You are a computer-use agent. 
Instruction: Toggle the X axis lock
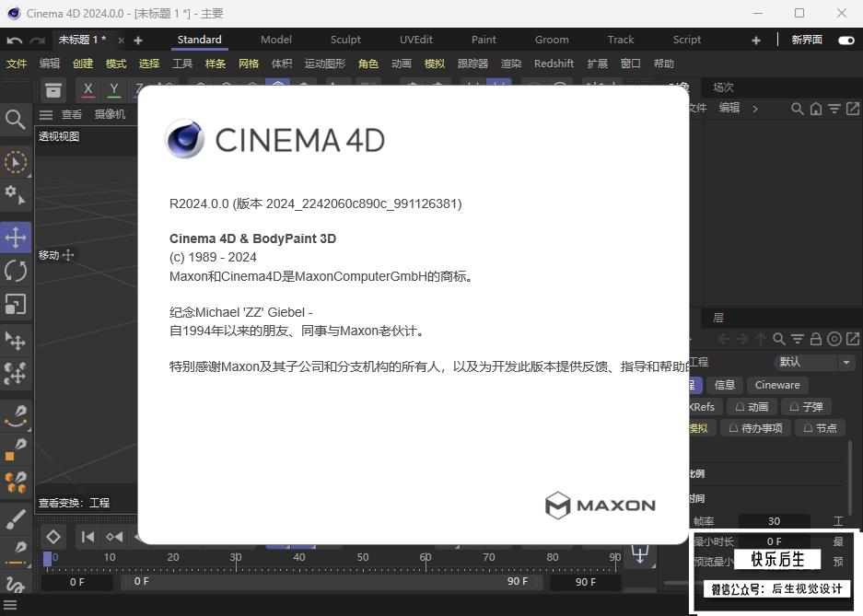tap(88, 89)
